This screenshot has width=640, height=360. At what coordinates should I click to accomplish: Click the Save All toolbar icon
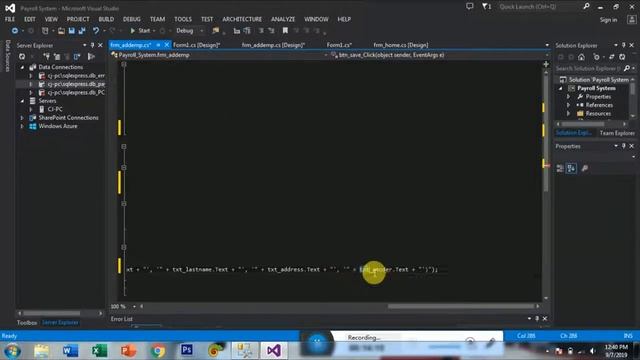[x=82, y=31]
